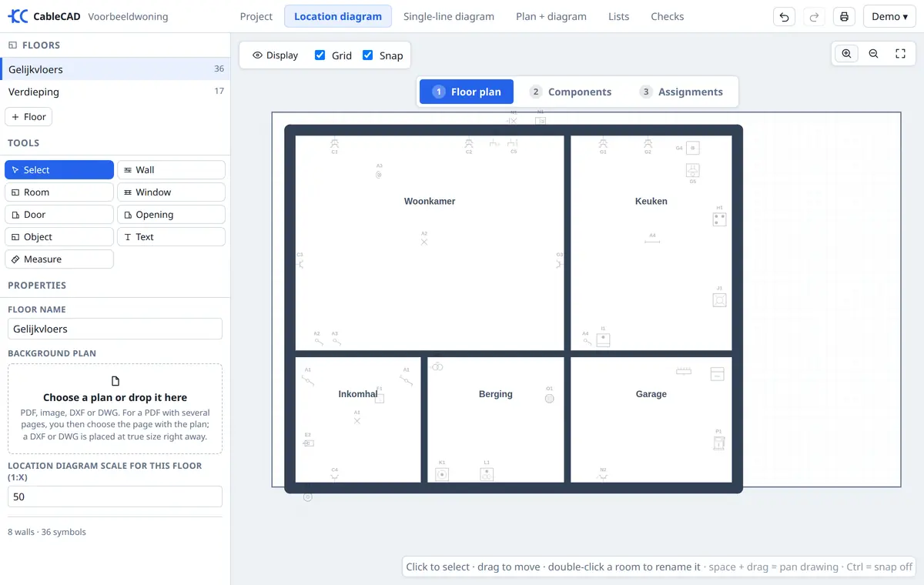Viewport: 924px width, 585px height.
Task: Open the Demo dropdown menu
Action: [x=889, y=17]
